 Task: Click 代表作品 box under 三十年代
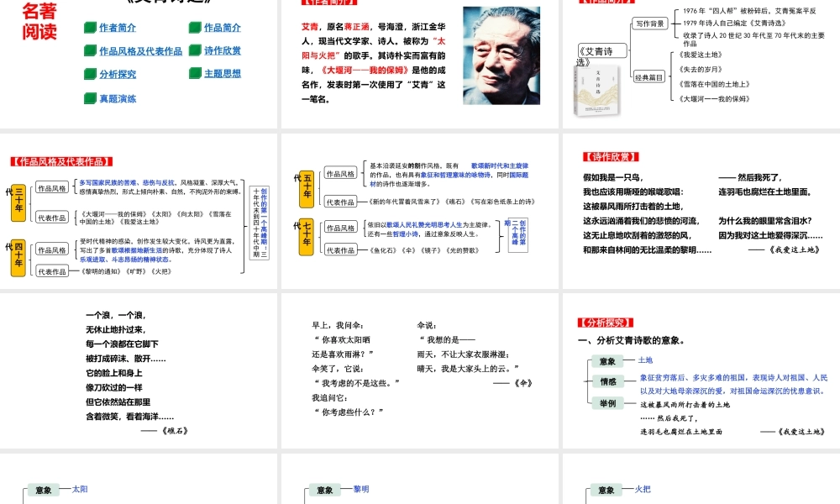[52, 218]
